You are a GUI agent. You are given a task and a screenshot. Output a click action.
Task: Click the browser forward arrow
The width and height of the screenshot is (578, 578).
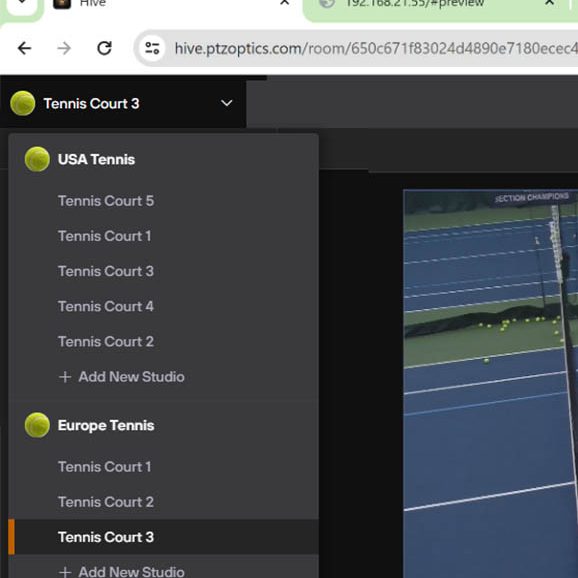coord(64,48)
